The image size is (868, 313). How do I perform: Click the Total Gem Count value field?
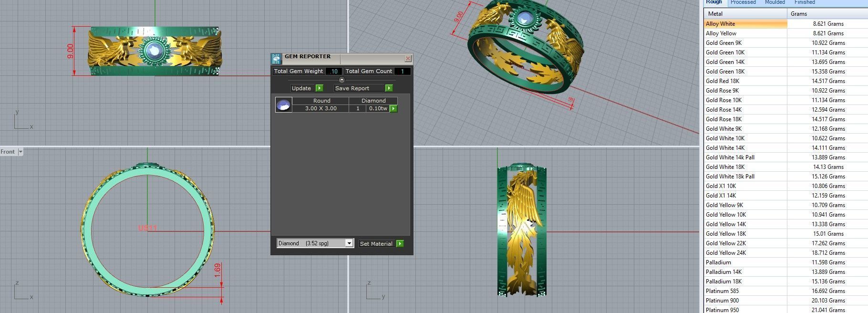point(403,71)
